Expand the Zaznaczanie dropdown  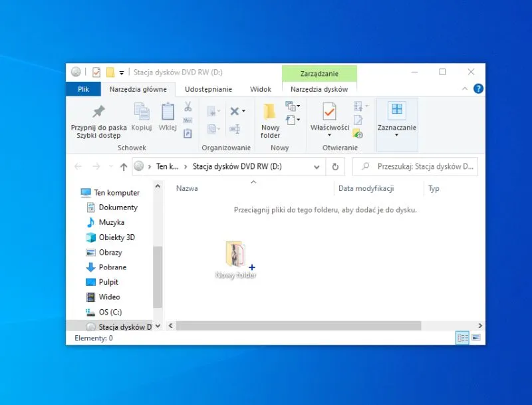point(396,135)
